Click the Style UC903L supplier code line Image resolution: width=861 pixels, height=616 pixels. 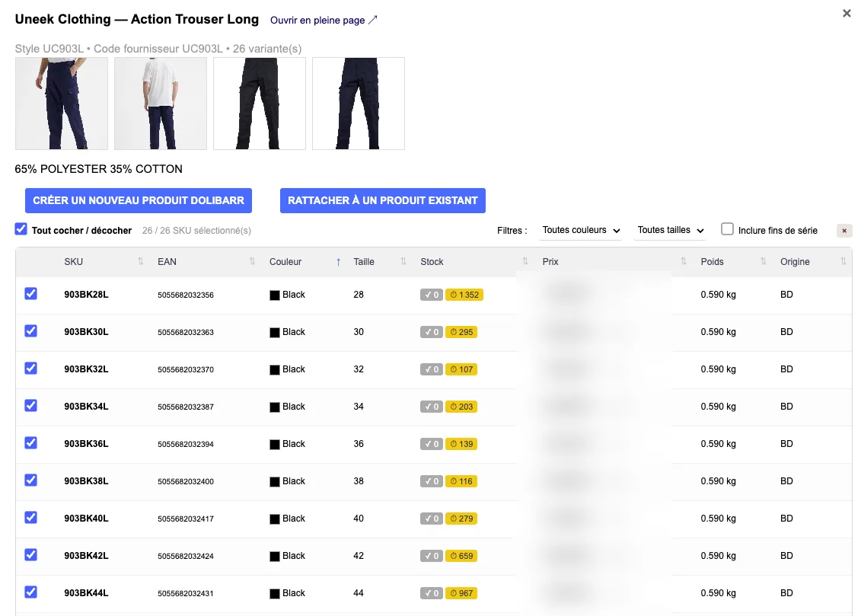tap(158, 49)
